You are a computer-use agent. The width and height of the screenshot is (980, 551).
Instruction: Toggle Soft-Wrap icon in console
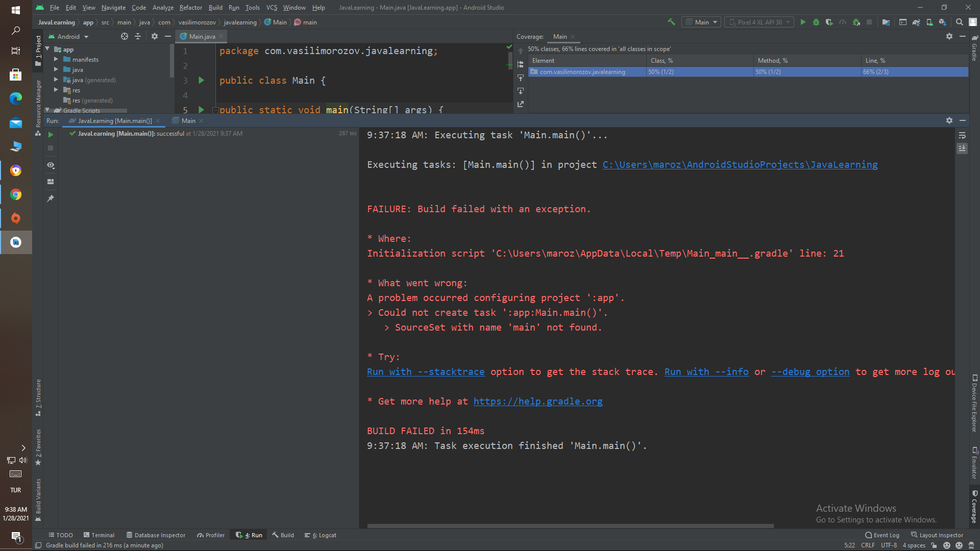coord(962,135)
